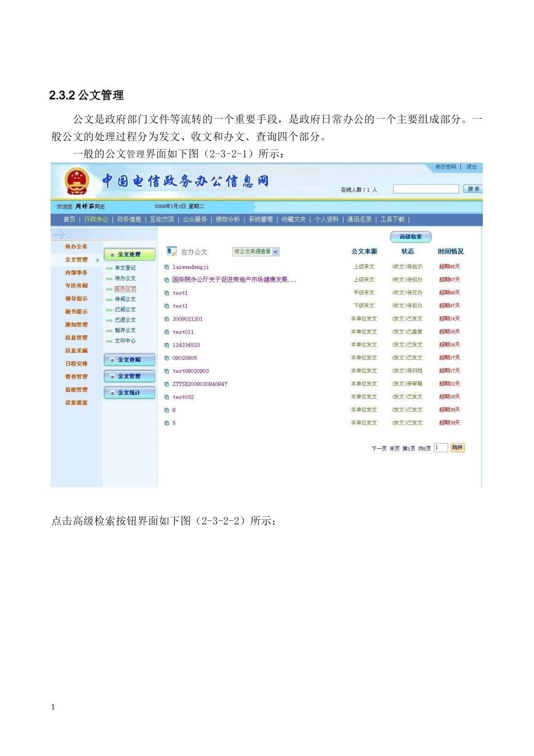Open 已阅公文 submenu link
The image size is (534, 756).
[125, 310]
